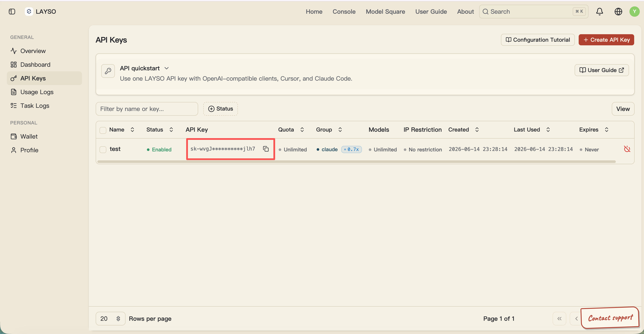
Task: Sort by the Quota column
Action: 291,129
